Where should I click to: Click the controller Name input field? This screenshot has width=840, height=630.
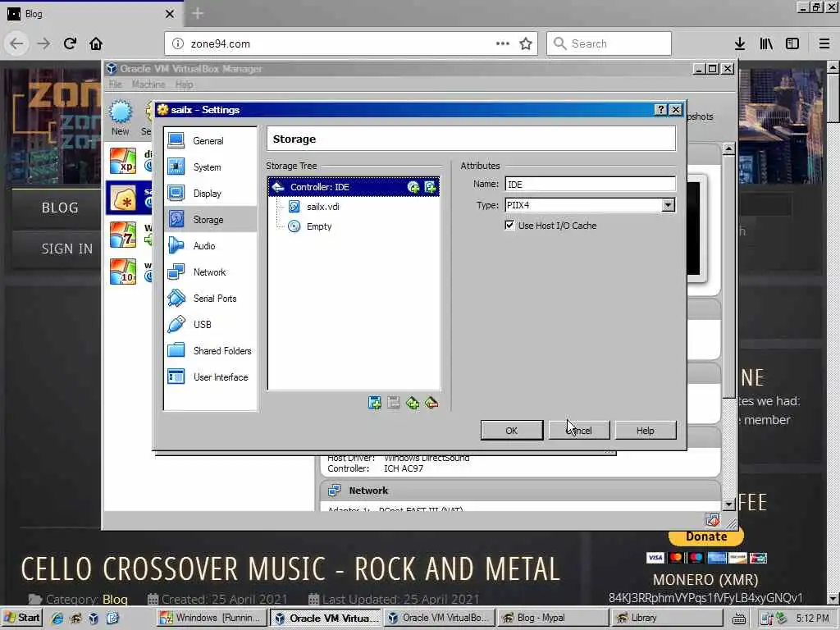click(590, 185)
